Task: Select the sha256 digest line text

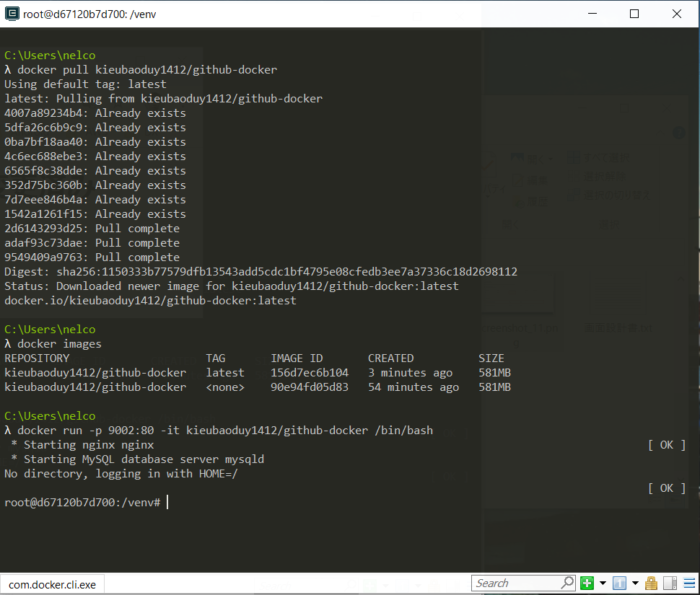Action: coord(261,271)
